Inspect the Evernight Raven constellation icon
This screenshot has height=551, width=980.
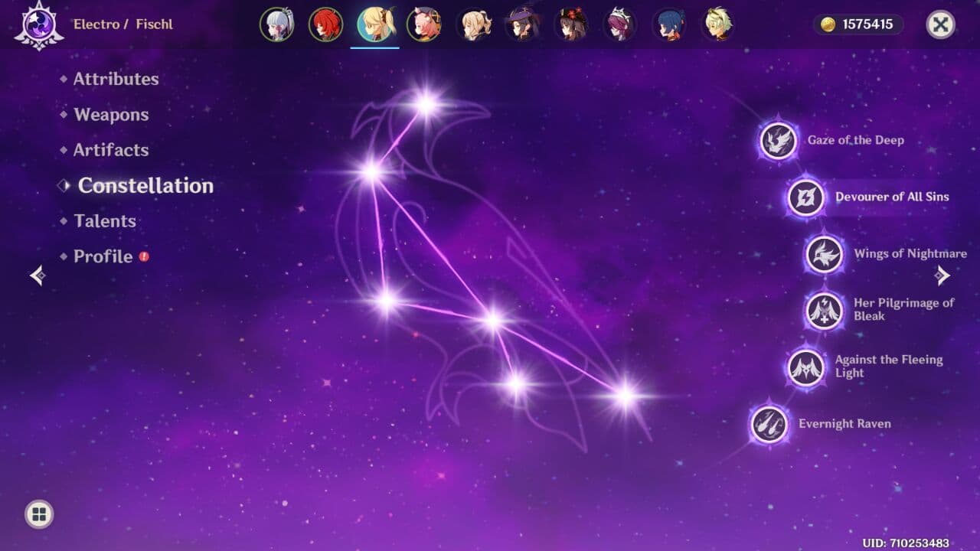coord(769,424)
